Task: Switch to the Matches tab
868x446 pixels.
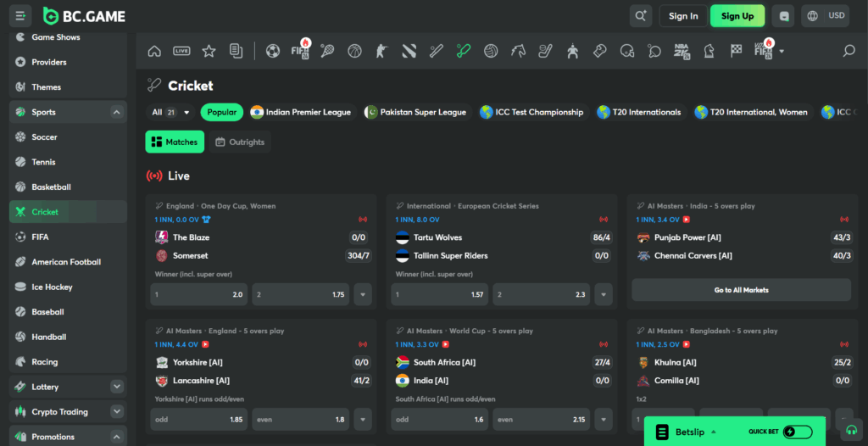Action: point(175,142)
